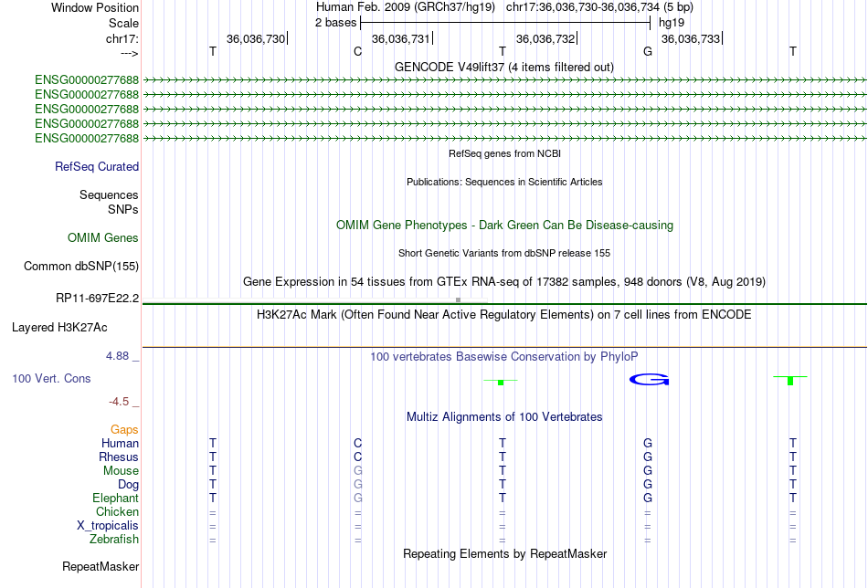Click the G base in the Rhesus row
Image resolution: width=868 pixels, height=588 pixels.
648,457
